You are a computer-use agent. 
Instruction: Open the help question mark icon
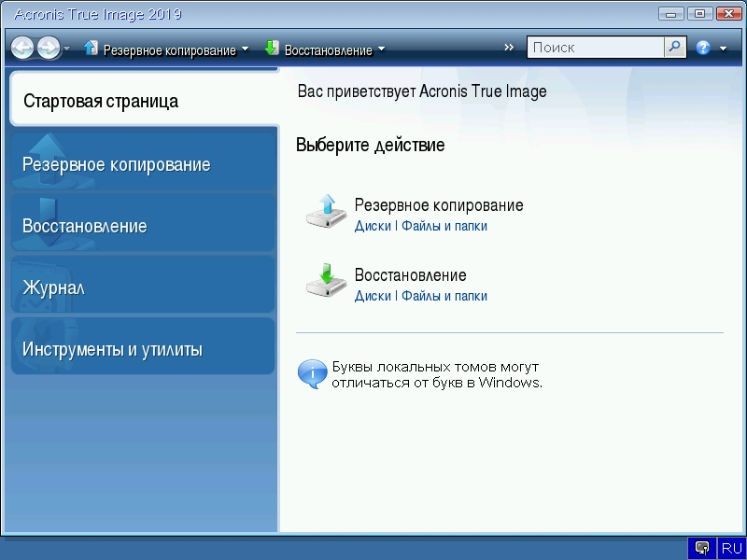[x=703, y=48]
